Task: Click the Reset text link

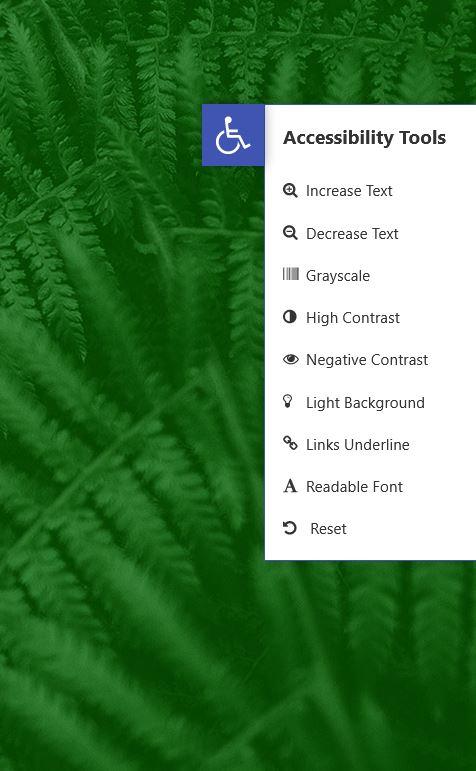Action: [x=328, y=529]
